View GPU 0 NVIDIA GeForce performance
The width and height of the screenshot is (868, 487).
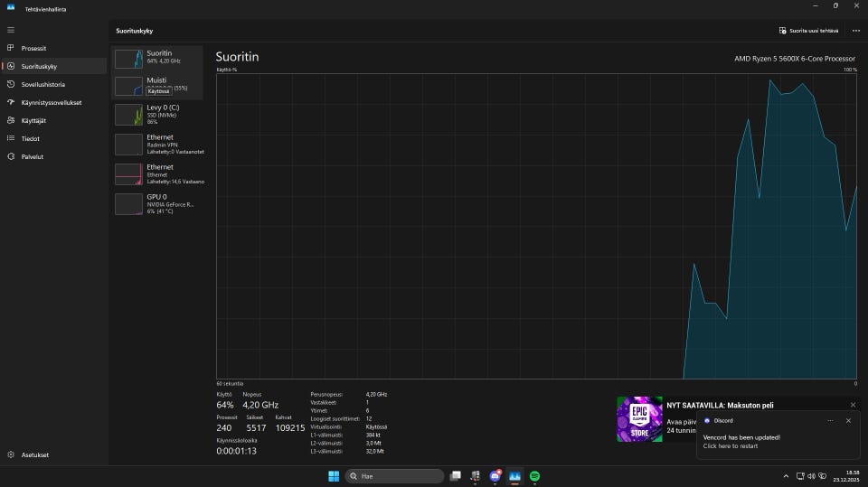click(157, 203)
